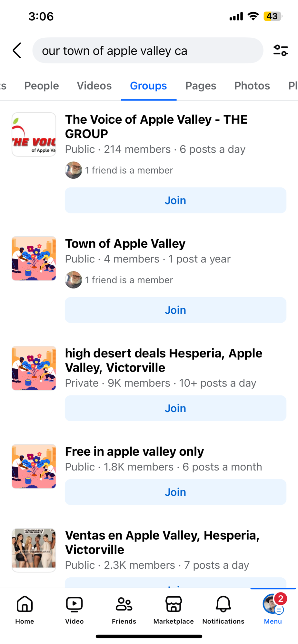Open the Video tab icon

[x=74, y=609]
